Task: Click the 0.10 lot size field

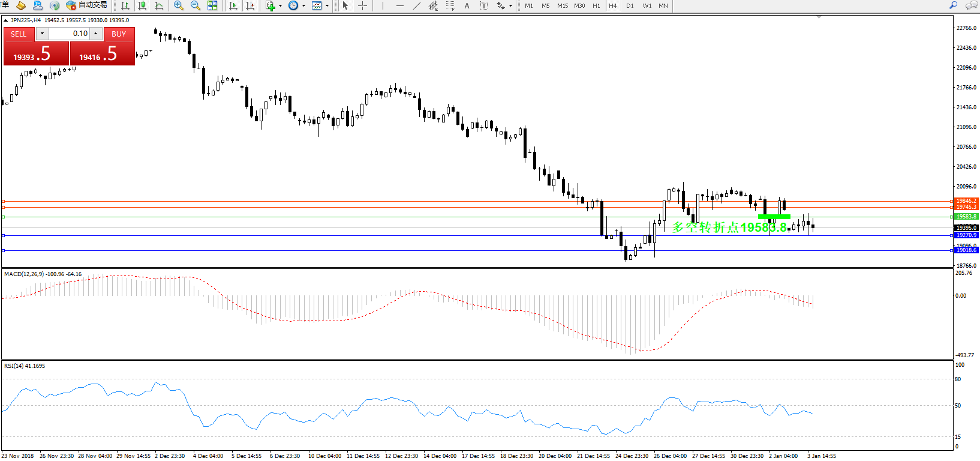Action: coord(69,34)
